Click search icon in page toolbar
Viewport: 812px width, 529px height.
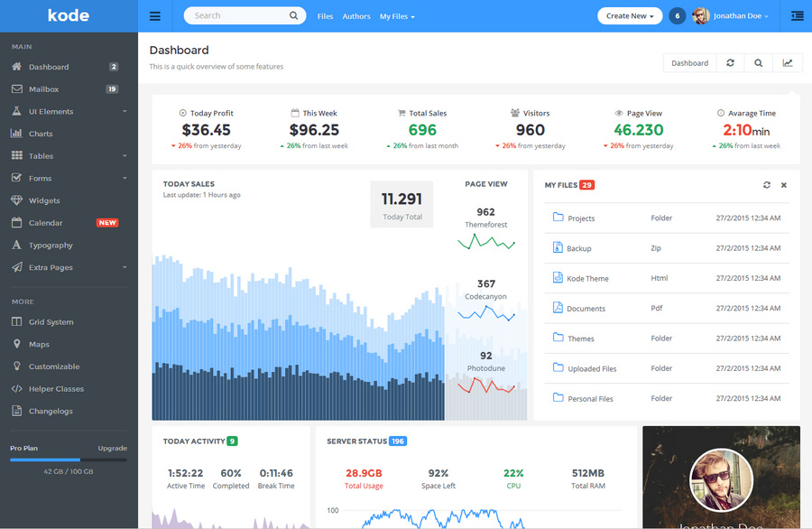tap(758, 62)
